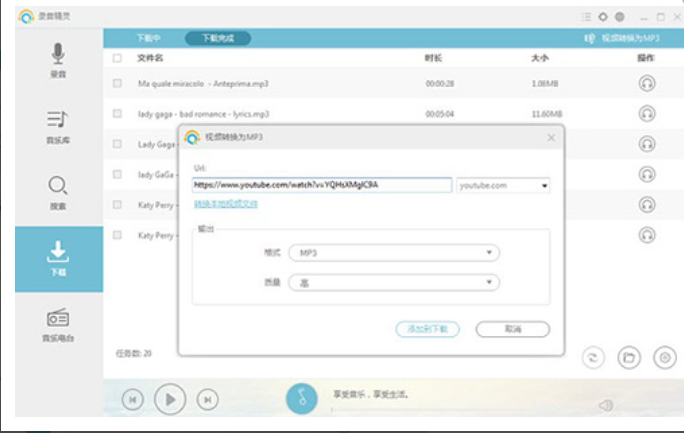Click the refresh icon near bottom right
The image size is (684, 433).
pyautogui.click(x=595, y=356)
